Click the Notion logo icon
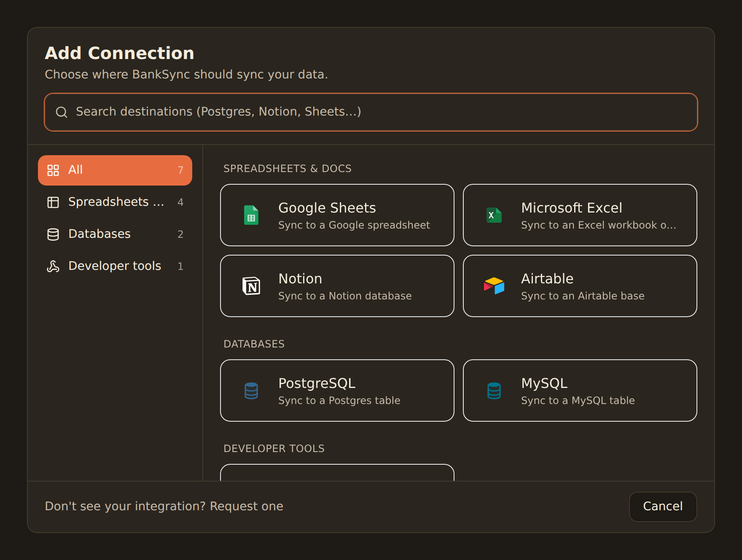The image size is (742, 560). pyautogui.click(x=251, y=286)
